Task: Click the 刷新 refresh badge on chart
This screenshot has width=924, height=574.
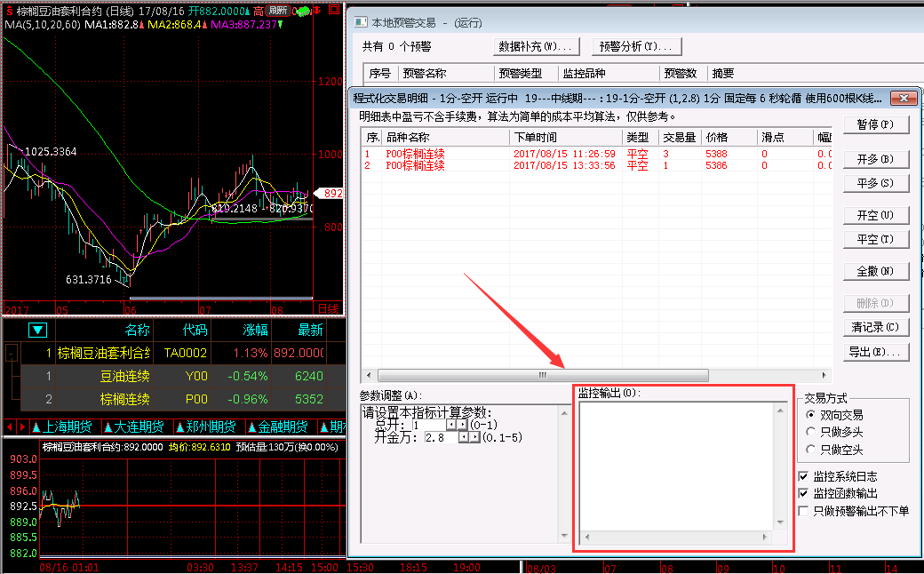Action: (x=277, y=11)
